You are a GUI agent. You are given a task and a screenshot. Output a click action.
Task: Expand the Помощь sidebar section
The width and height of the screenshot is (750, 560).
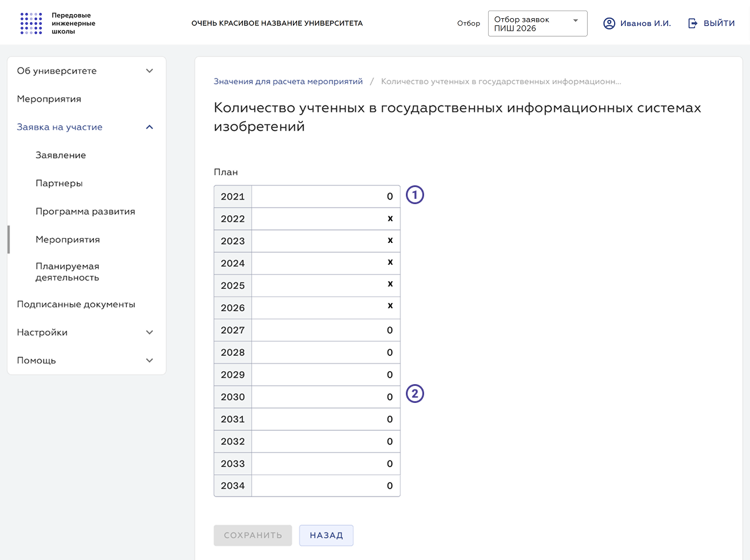click(86, 361)
